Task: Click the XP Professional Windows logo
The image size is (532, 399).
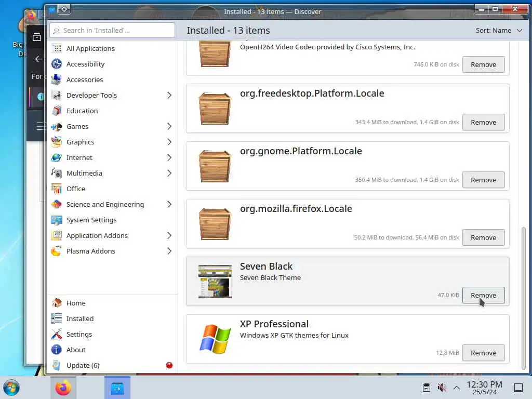Action: 215,339
